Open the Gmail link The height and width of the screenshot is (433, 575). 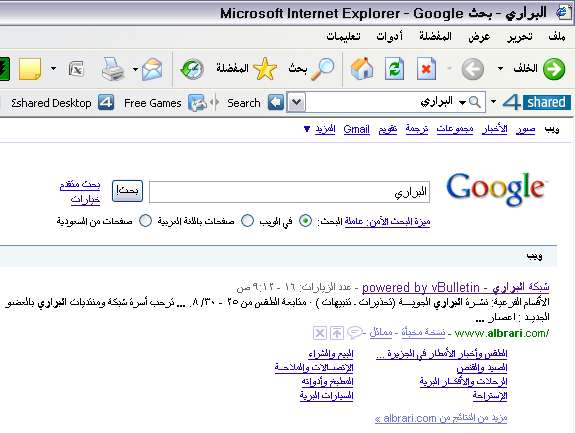[x=356, y=129]
